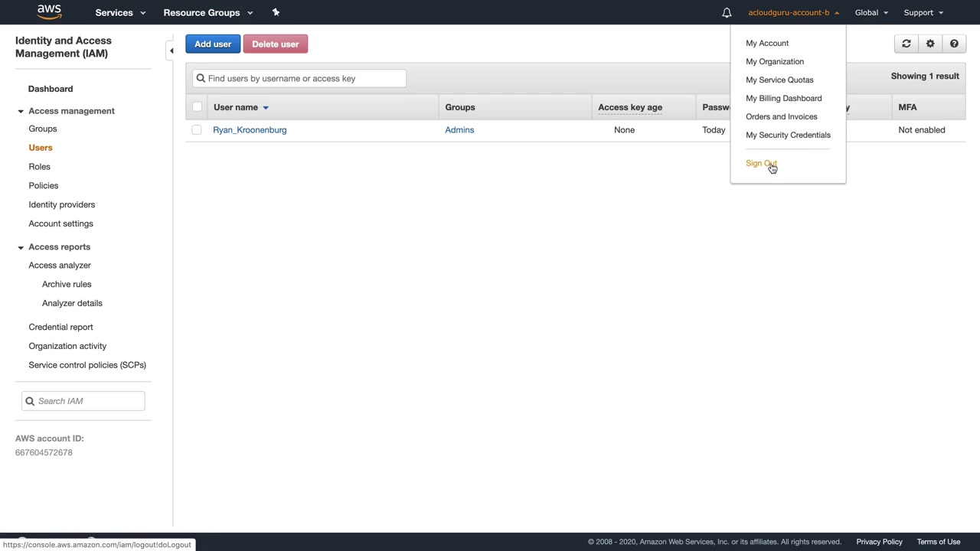Open the Global region dropdown

(x=871, y=12)
